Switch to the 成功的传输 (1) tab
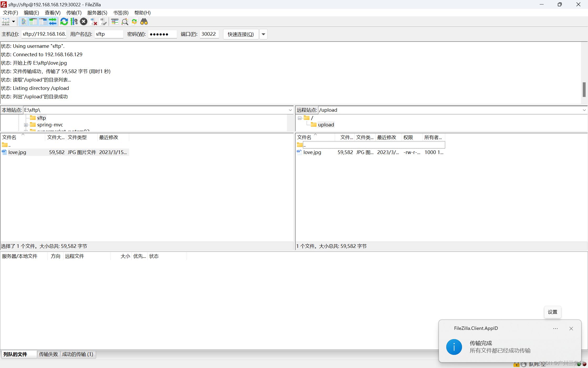The image size is (588, 368). pyautogui.click(x=78, y=354)
